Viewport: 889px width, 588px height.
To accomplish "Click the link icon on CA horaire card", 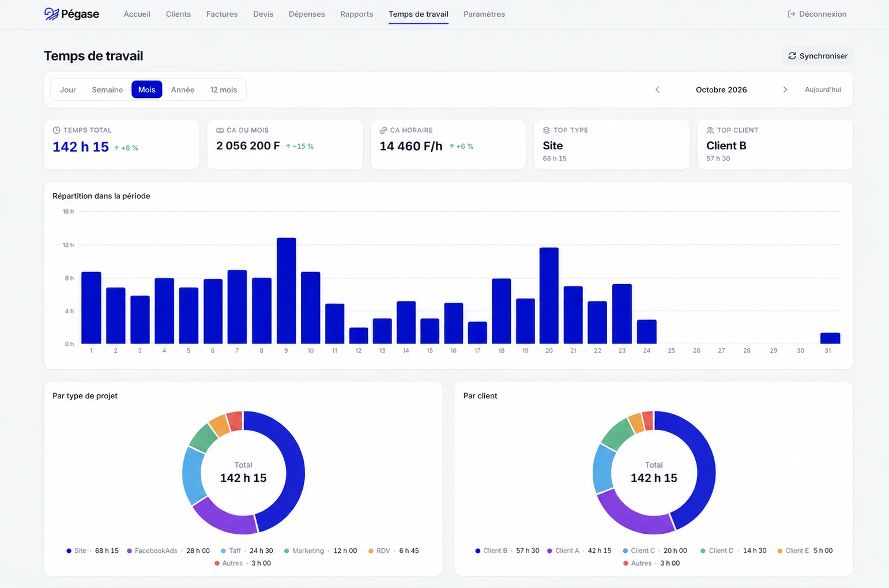I will pyautogui.click(x=383, y=130).
